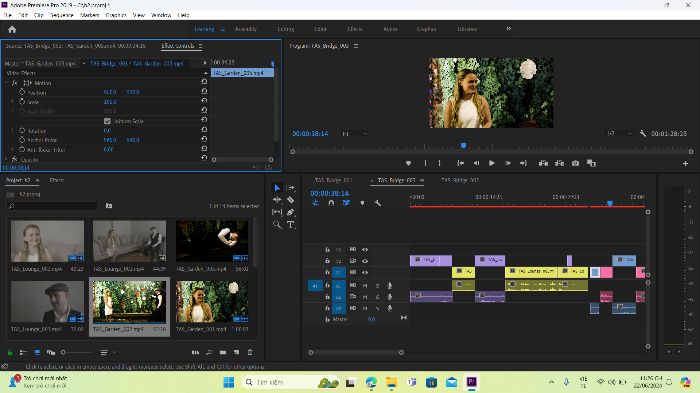Image resolution: width=700 pixels, height=393 pixels.
Task: Select the Track Select Forward tool
Action: (290, 188)
